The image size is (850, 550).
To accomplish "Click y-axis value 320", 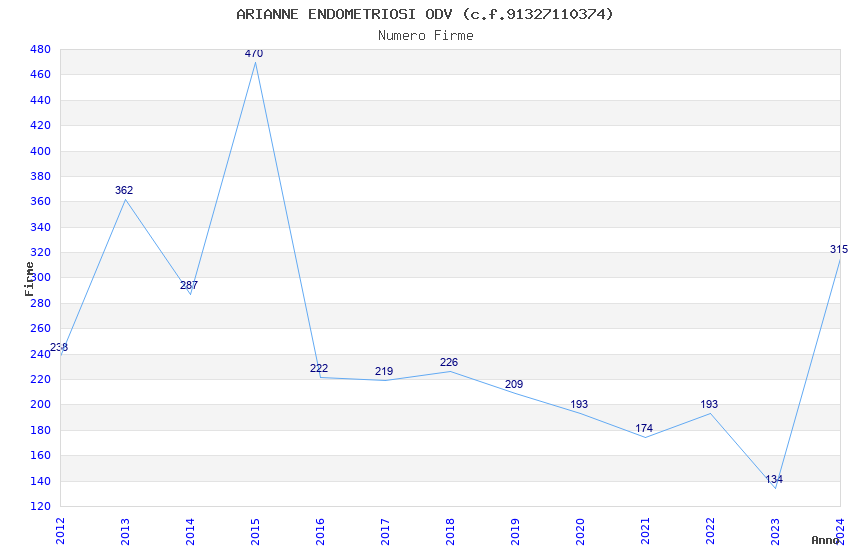I will point(40,253).
